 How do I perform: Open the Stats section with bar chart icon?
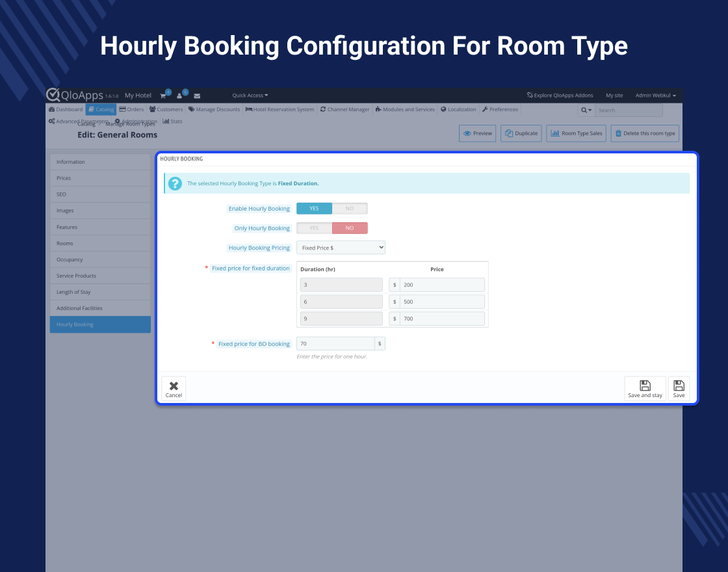[172, 121]
